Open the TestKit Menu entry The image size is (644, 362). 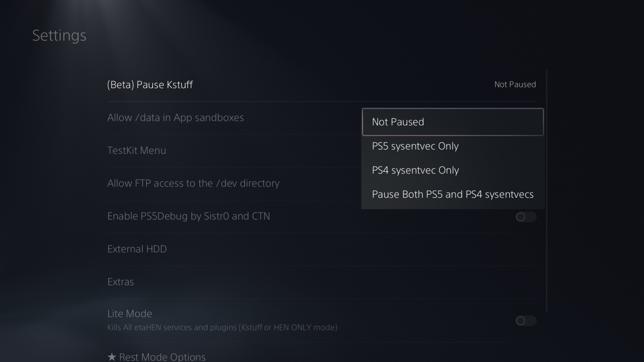click(x=137, y=151)
